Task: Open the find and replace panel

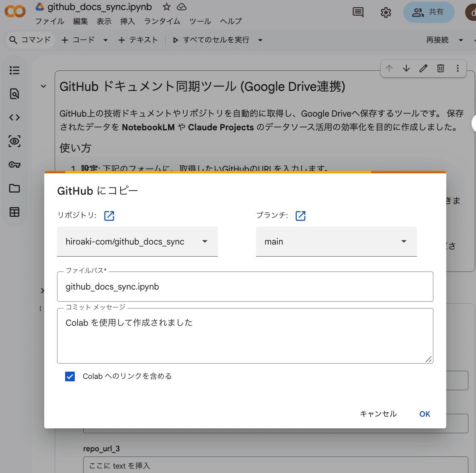Action: [14, 94]
